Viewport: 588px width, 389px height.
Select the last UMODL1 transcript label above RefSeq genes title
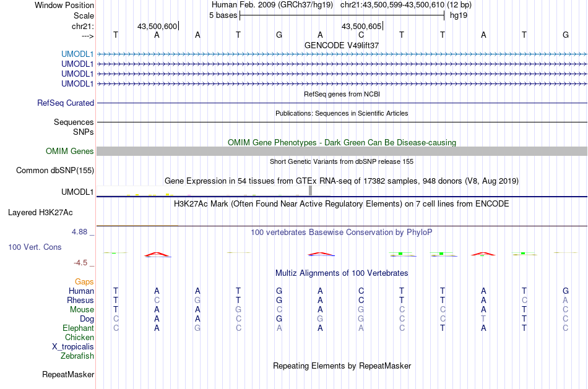pyautogui.click(x=77, y=83)
